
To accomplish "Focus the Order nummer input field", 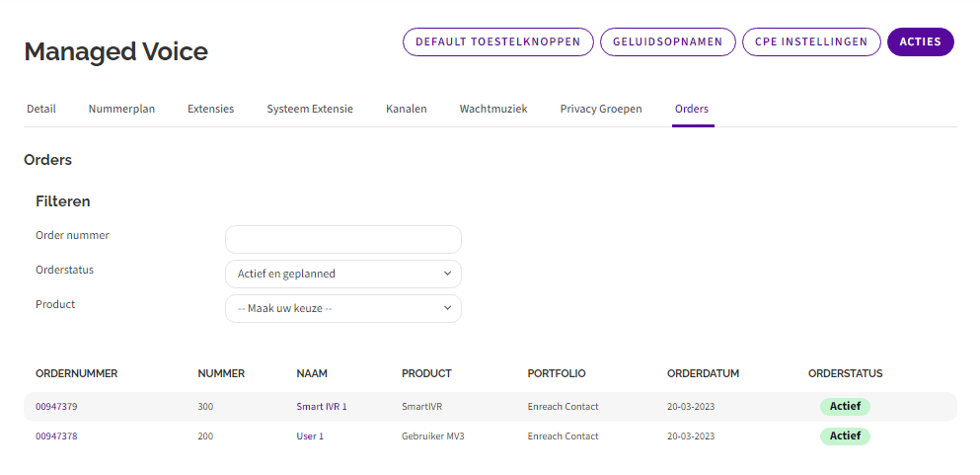I will pos(342,239).
